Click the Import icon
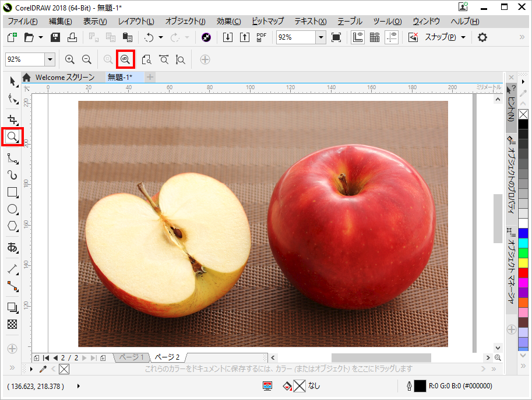The height and width of the screenshot is (400, 532). coord(228,37)
